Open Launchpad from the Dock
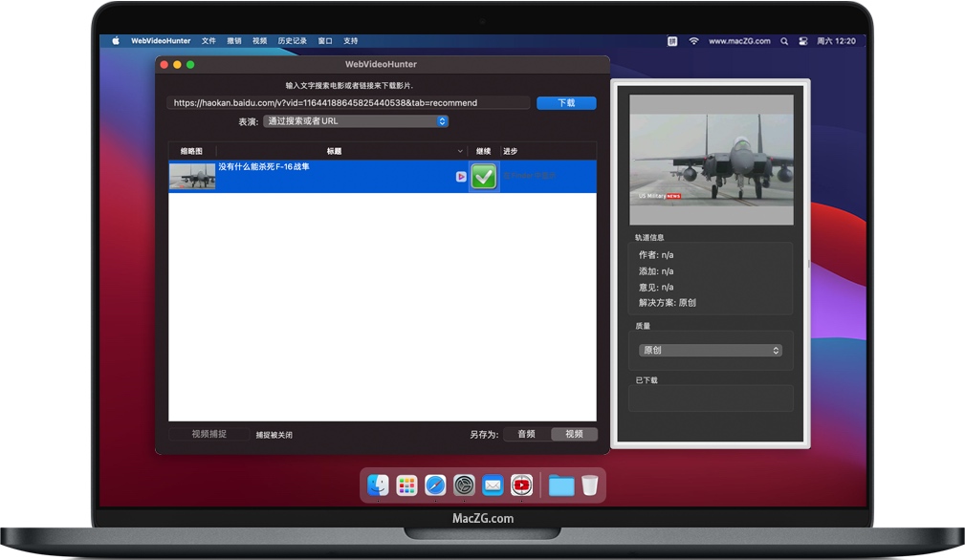Image resolution: width=965 pixels, height=560 pixels. (x=406, y=485)
